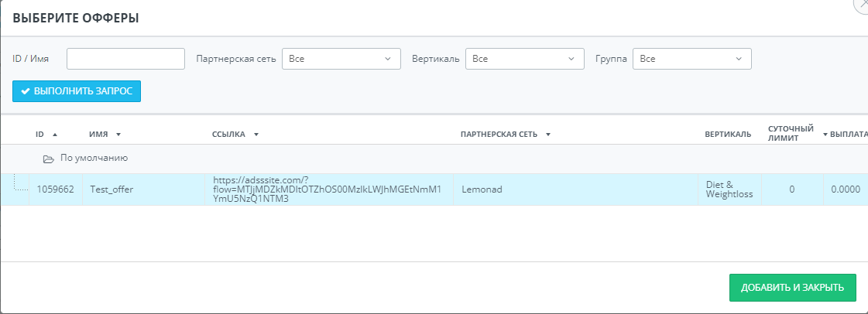Viewport: 868px width, 314px height.
Task: Click the По умолчанию folder icon
Action: pos(48,159)
